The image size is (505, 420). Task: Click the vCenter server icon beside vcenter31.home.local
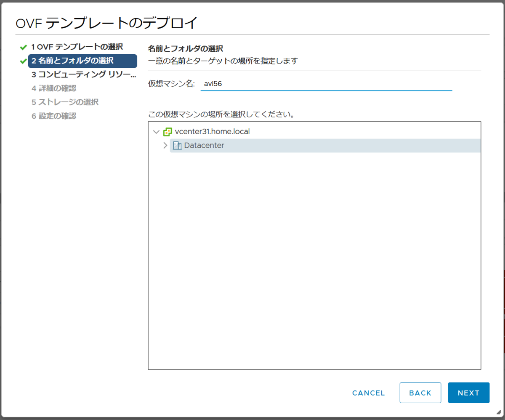[x=167, y=132]
